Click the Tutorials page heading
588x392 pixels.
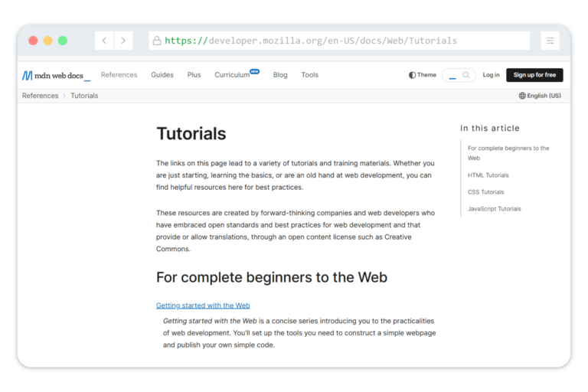click(x=191, y=134)
